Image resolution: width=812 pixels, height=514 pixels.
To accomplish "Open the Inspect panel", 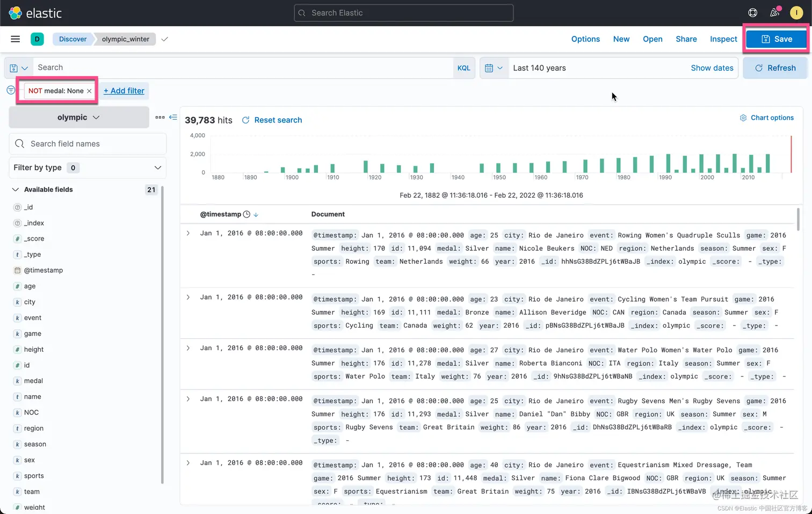I will coord(723,39).
